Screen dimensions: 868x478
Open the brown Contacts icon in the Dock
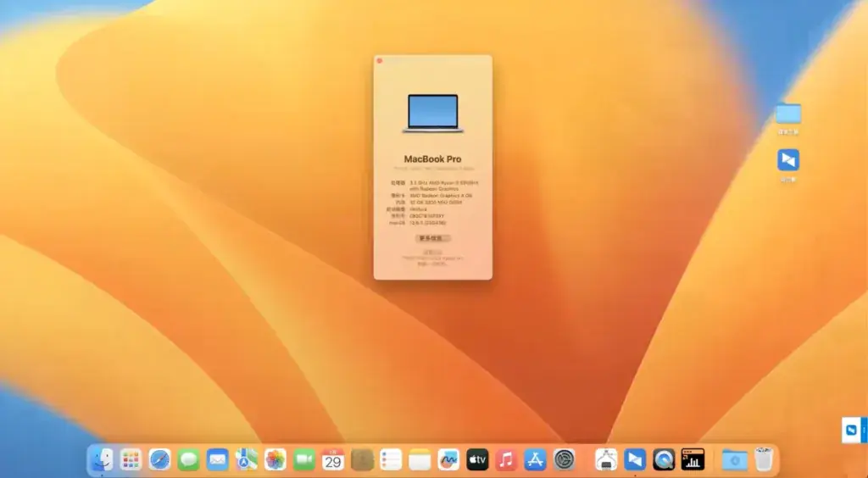click(x=362, y=459)
